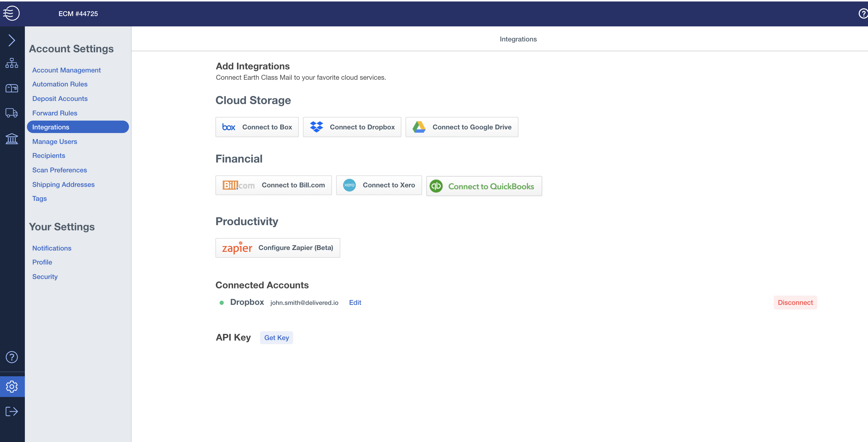
Task: Connect to Box cloud storage
Action: click(x=257, y=127)
